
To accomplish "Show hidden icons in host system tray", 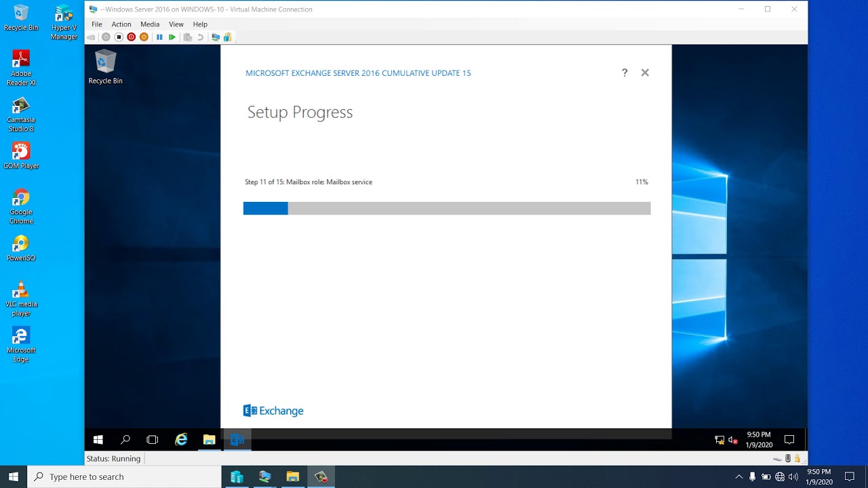I will (x=738, y=476).
